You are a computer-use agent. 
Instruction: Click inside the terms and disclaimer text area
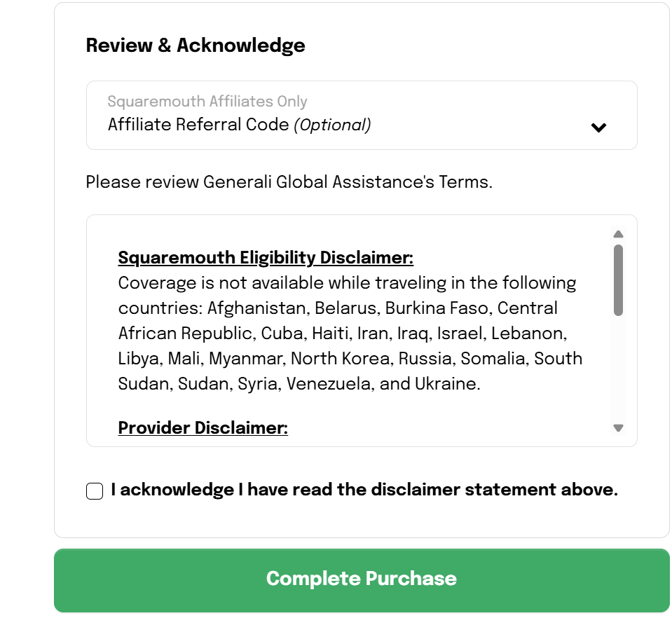tap(350, 329)
